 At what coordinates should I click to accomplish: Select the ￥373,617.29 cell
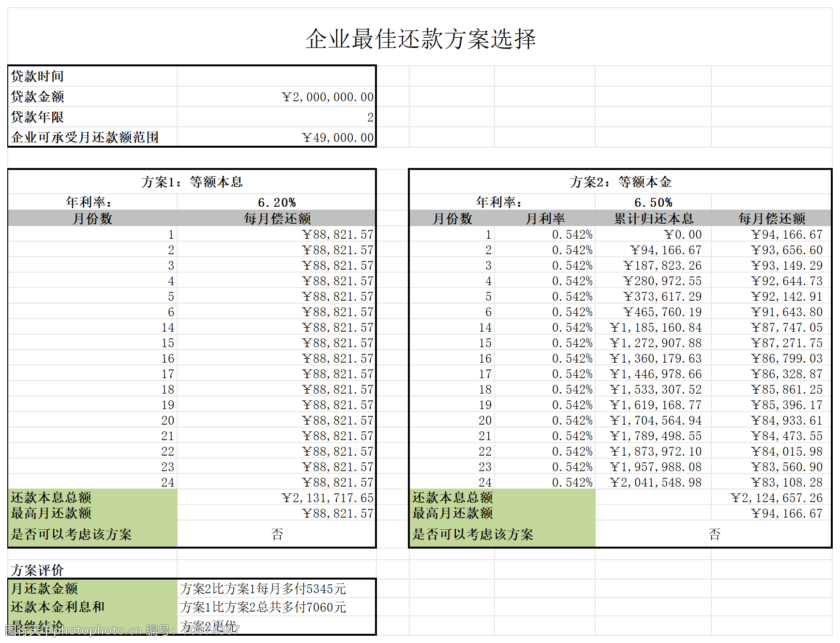coord(653,297)
